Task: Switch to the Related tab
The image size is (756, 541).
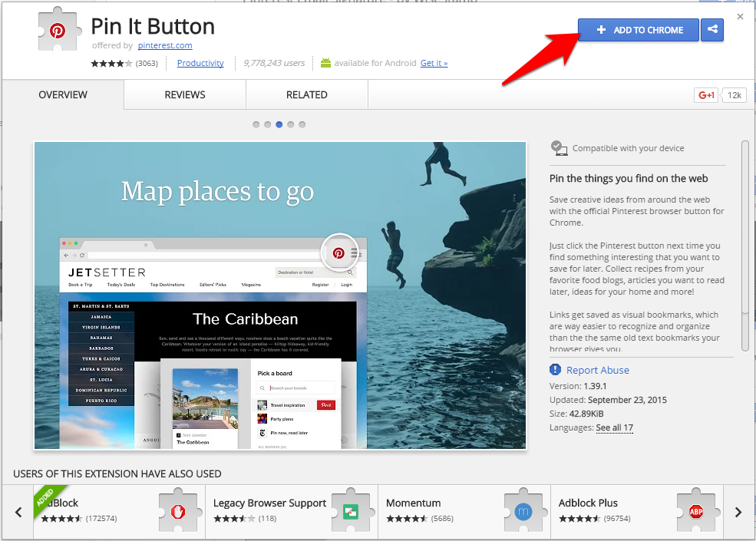Action: (x=307, y=95)
